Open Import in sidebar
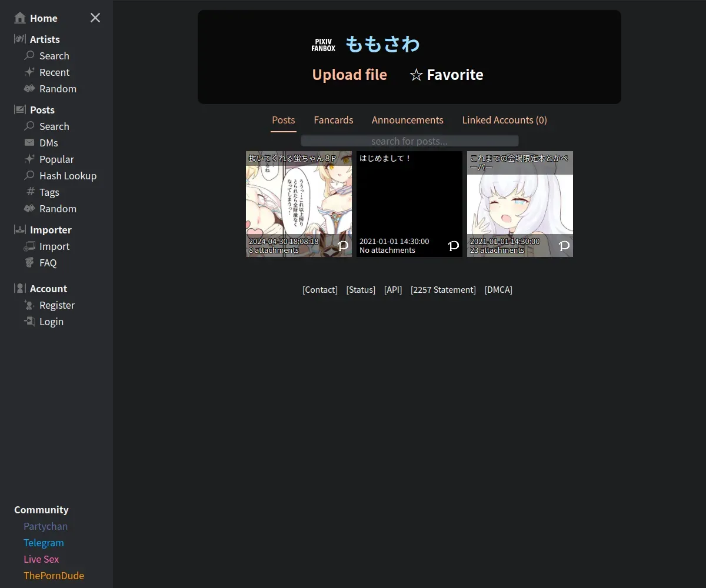This screenshot has width=706, height=588. coord(54,246)
